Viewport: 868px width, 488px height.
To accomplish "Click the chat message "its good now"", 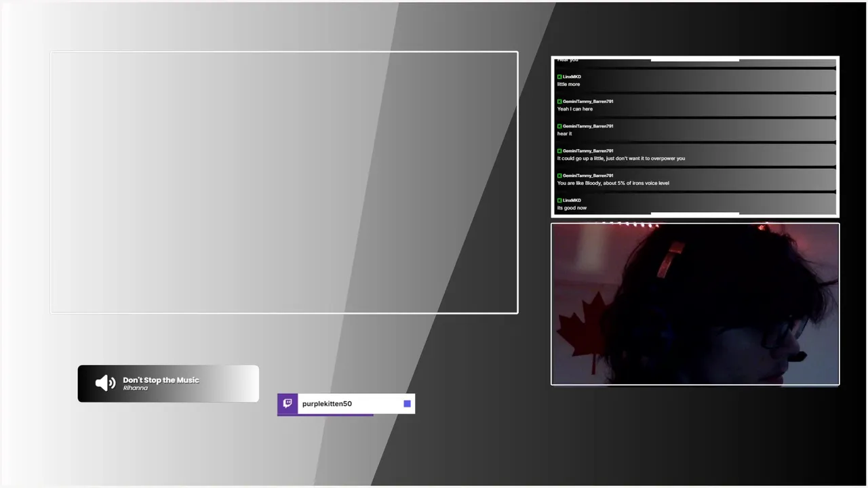I will [572, 208].
